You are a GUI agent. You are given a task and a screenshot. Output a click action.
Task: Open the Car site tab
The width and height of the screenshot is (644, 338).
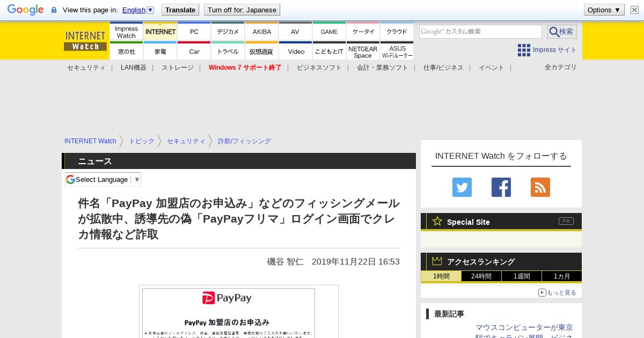(194, 51)
